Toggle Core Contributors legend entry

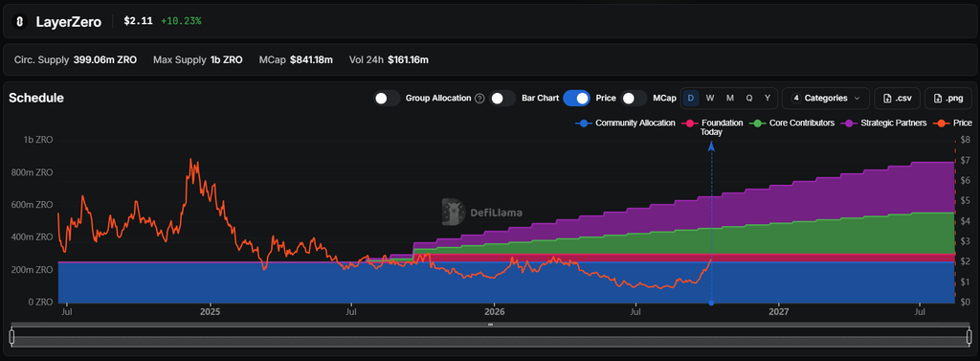791,124
